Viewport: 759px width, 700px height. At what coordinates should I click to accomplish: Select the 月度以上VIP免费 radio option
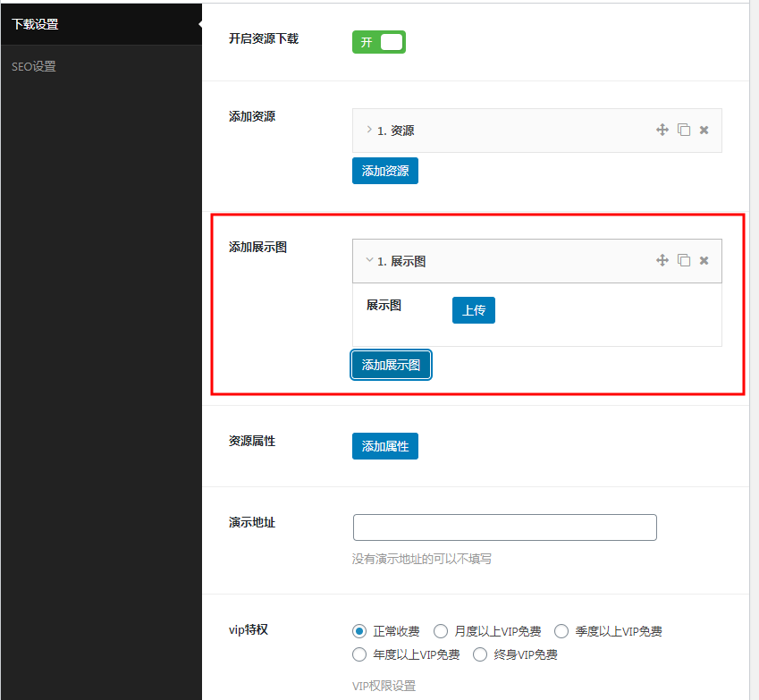[441, 631]
